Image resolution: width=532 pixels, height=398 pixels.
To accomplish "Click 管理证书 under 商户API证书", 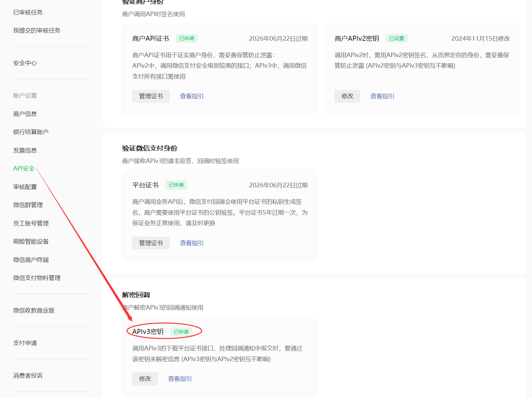I will [151, 96].
